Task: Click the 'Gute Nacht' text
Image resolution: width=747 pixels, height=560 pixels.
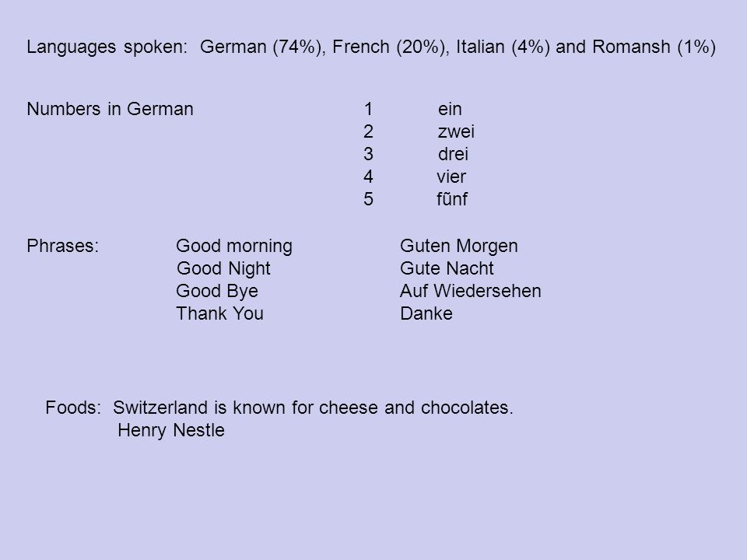Action: (x=447, y=268)
